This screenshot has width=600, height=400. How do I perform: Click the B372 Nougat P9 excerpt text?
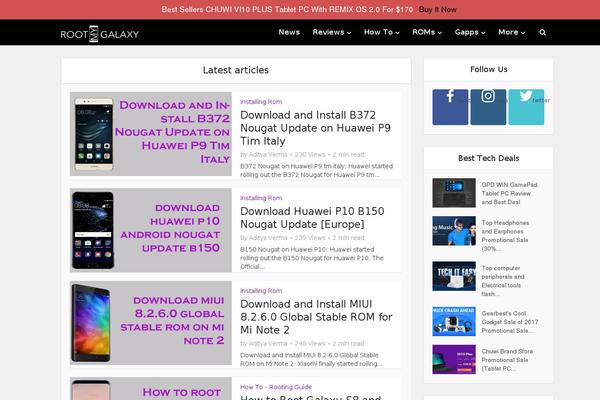tap(316, 170)
